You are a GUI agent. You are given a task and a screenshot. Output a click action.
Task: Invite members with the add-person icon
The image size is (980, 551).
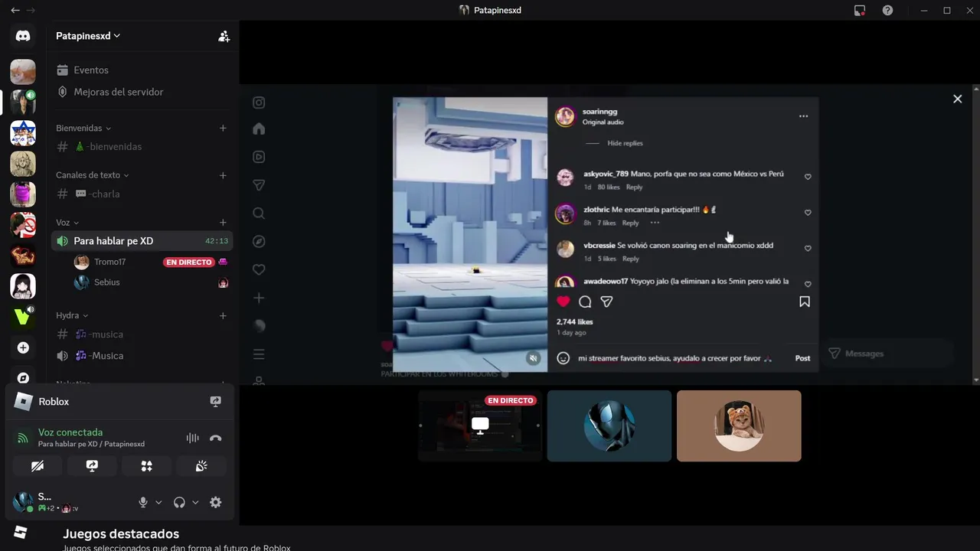click(224, 36)
